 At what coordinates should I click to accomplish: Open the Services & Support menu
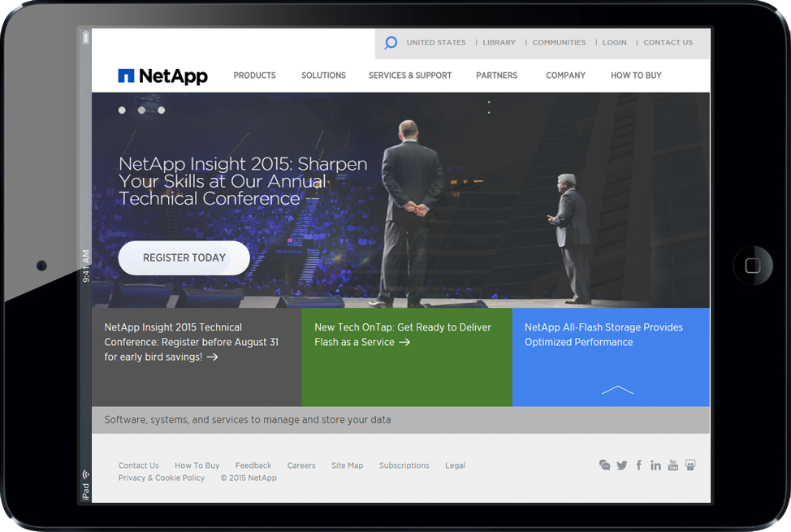click(x=409, y=76)
